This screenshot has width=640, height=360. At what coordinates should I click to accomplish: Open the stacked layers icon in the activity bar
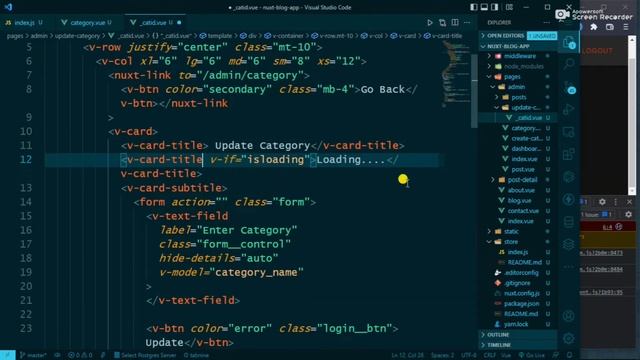(569, 244)
